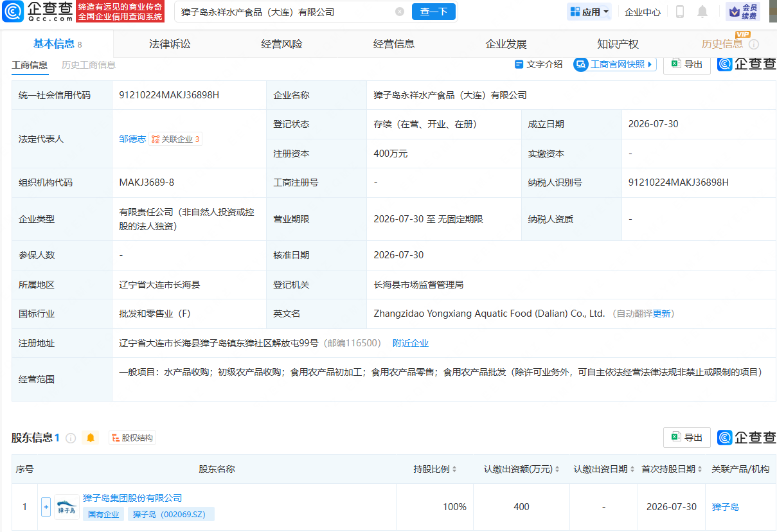Open 企业中心 link in header
Image resolution: width=777 pixels, height=532 pixels.
click(643, 12)
